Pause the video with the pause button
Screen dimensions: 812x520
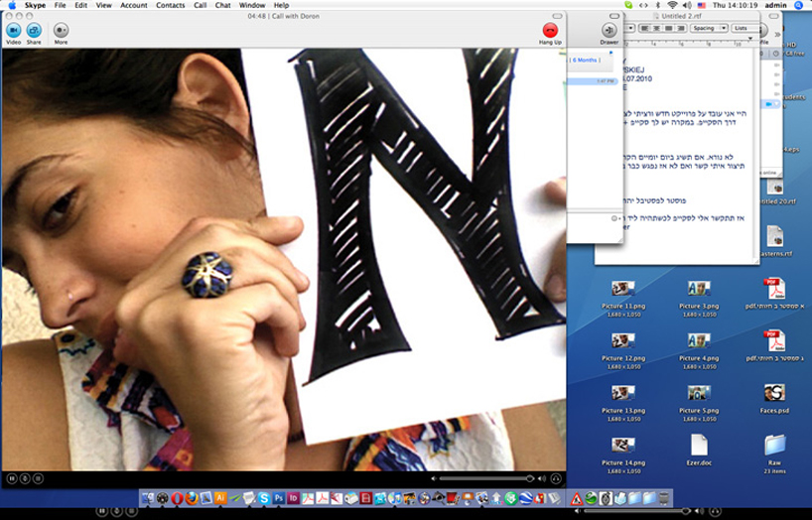pyautogui.click(x=12, y=478)
